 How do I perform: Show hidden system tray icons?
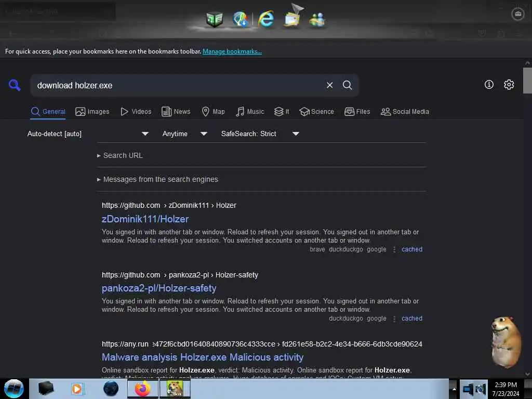454,389
